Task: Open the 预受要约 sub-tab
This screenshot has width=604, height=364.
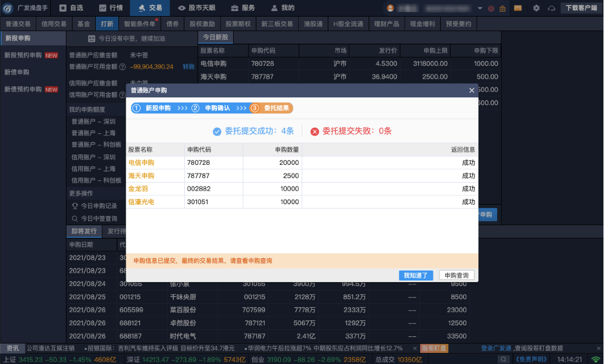Action: pos(458,24)
